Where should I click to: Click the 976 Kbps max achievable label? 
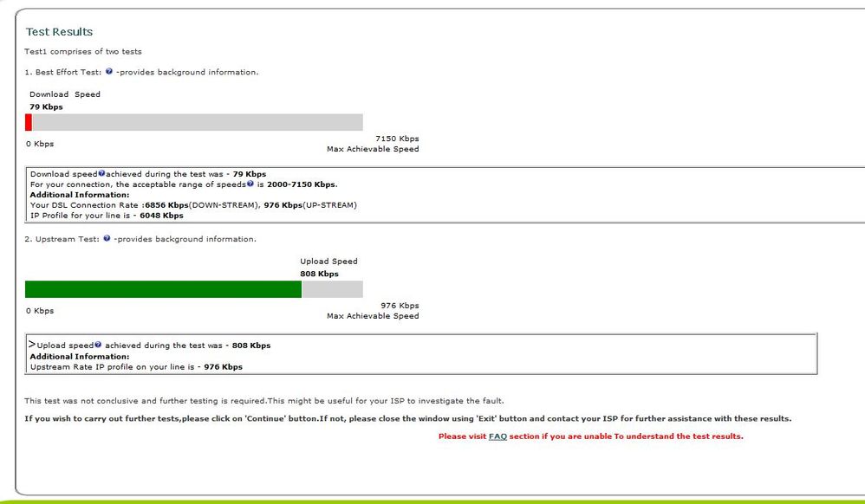[400, 306]
